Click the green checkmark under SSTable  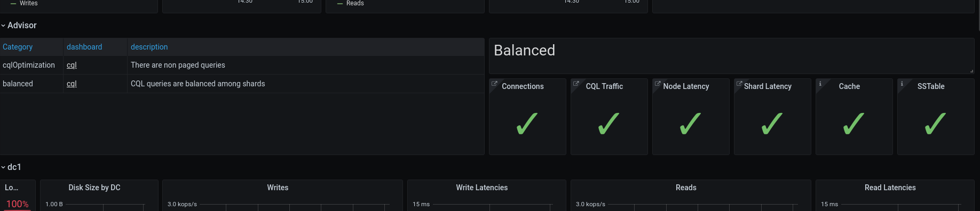[x=935, y=124]
